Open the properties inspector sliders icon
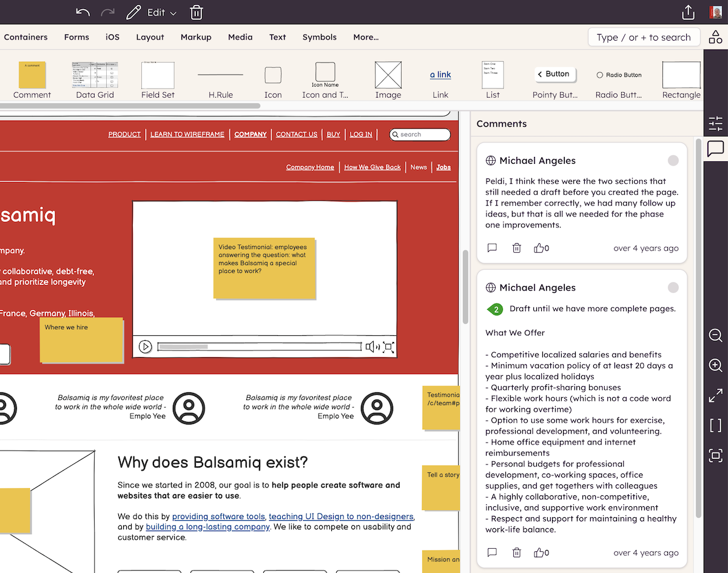The image size is (728, 573). (x=716, y=124)
